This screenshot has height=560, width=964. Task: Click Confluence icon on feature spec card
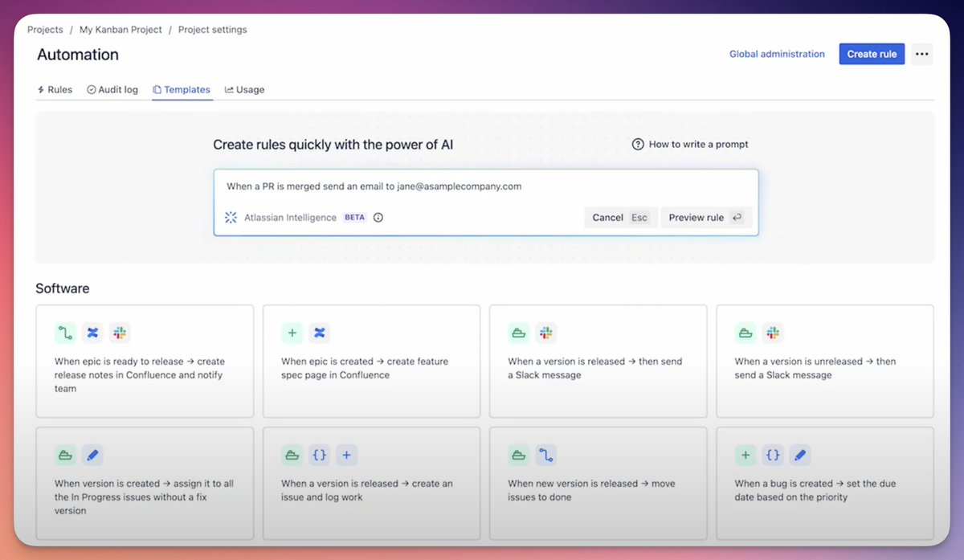(x=319, y=333)
